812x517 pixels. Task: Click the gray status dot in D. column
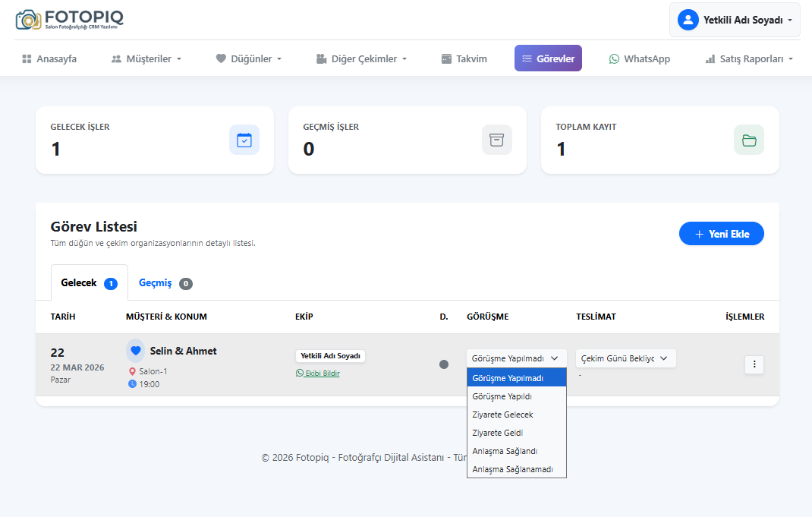tap(444, 364)
